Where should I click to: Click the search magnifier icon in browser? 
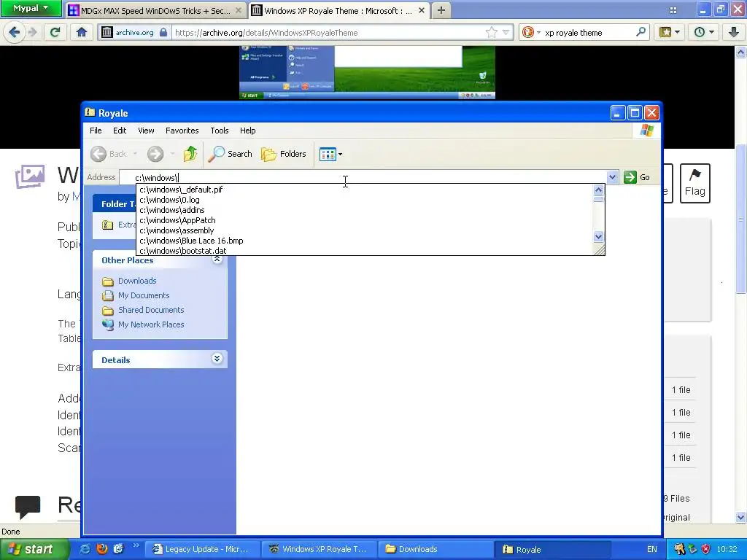click(x=640, y=32)
